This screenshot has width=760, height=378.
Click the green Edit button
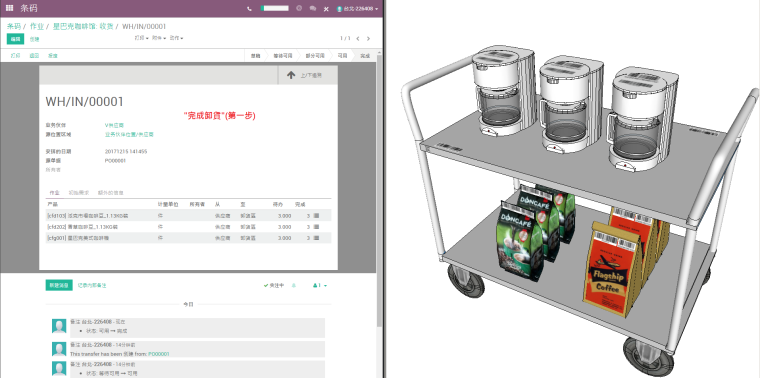pos(16,39)
